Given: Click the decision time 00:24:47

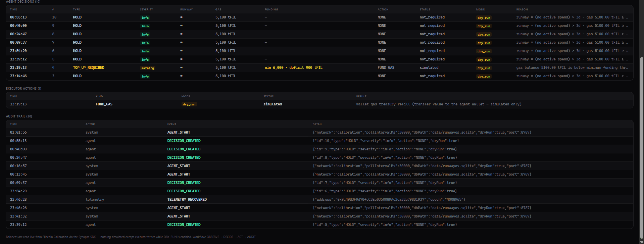Looking at the screenshot, I should tap(18, 34).
